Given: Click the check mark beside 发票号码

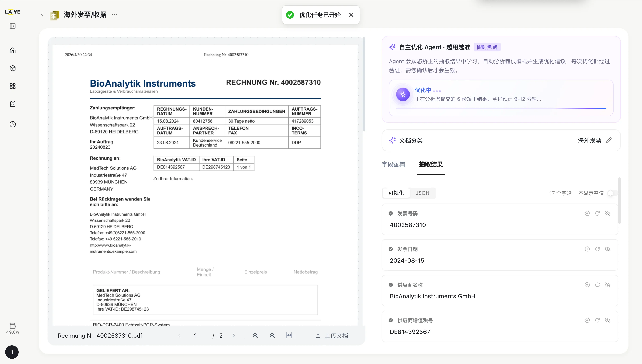Looking at the screenshot, I should tap(391, 213).
